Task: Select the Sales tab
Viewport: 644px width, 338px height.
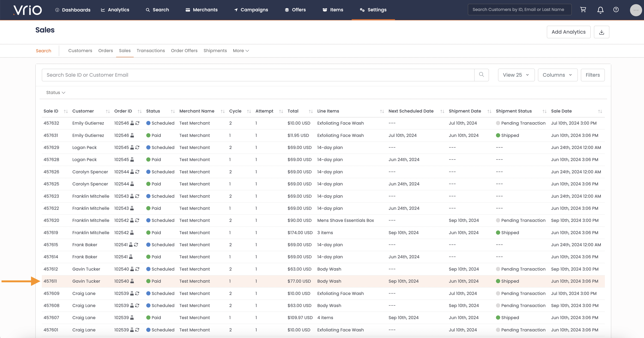Action: (125, 50)
